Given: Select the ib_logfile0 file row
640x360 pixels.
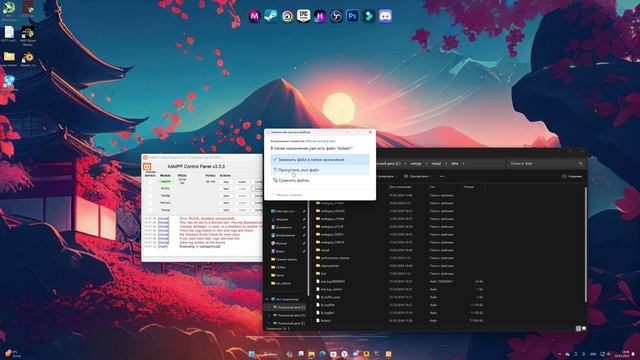Looking at the screenshot, I should click(x=400, y=305).
